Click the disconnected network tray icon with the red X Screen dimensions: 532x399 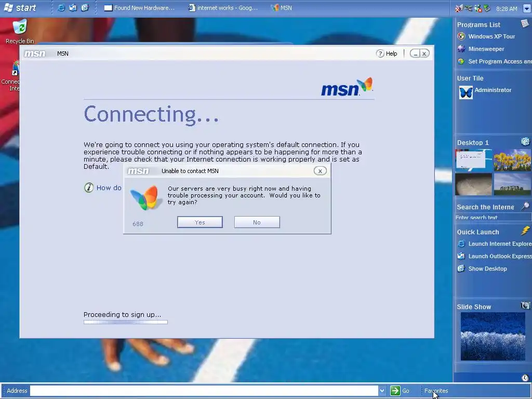click(x=478, y=8)
